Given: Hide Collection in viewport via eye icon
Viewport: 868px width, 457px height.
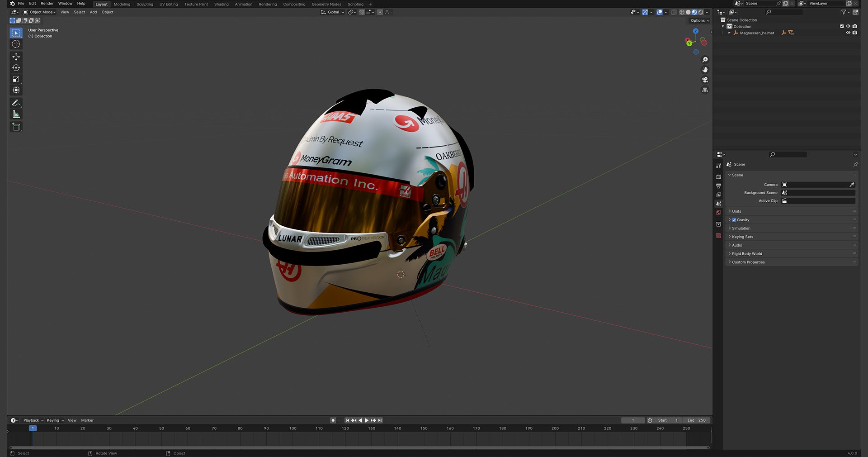Looking at the screenshot, I should pos(848,26).
